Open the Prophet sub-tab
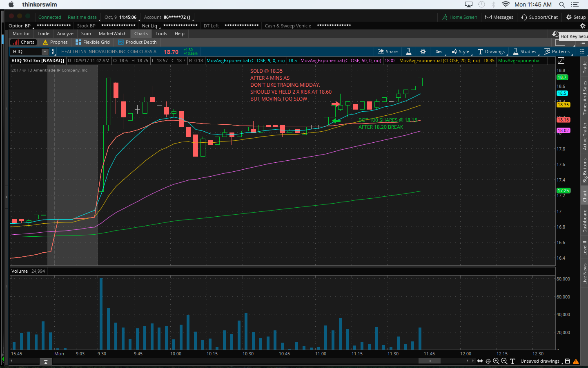The height and width of the screenshot is (368, 588). point(55,42)
